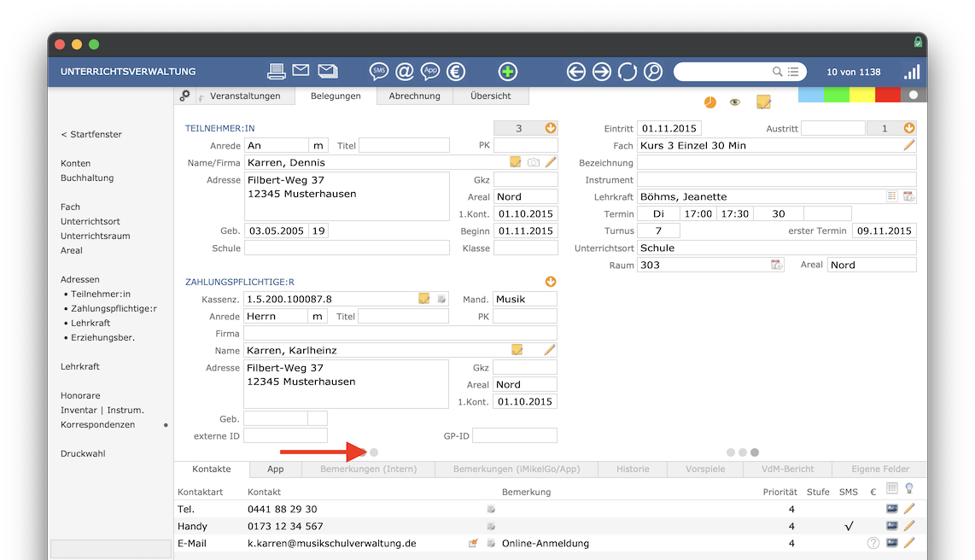Click the pencil icon in the Fach field

[x=909, y=145]
